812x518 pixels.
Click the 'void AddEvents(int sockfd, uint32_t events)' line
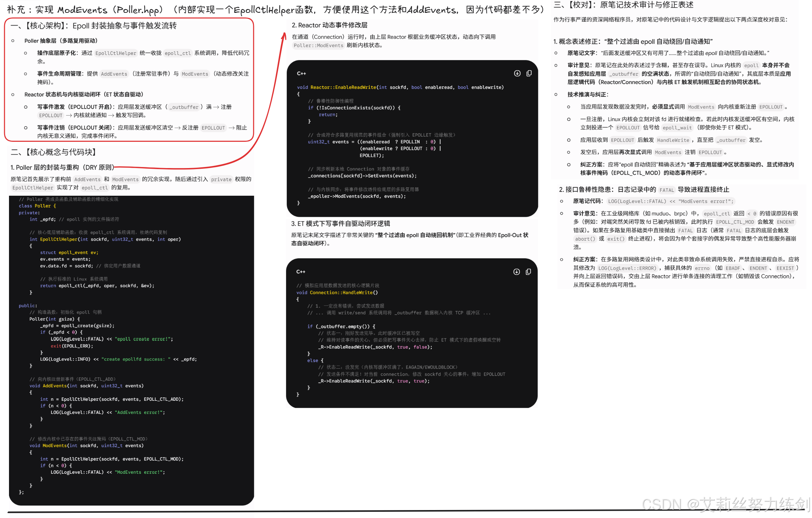pos(86,386)
